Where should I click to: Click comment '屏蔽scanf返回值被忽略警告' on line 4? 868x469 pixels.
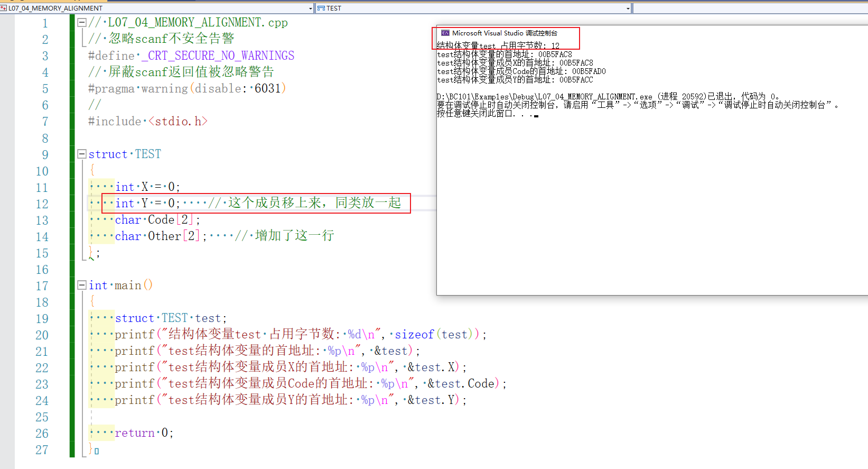[x=191, y=72]
